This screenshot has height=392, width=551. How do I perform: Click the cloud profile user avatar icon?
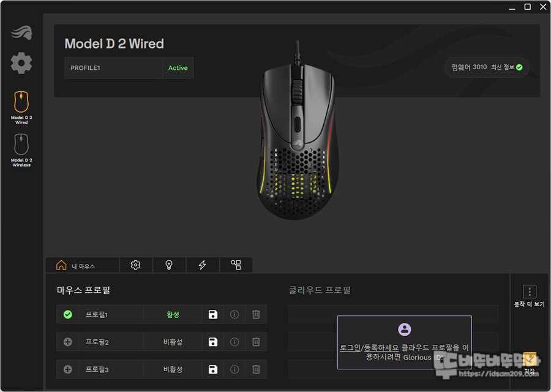tap(405, 330)
